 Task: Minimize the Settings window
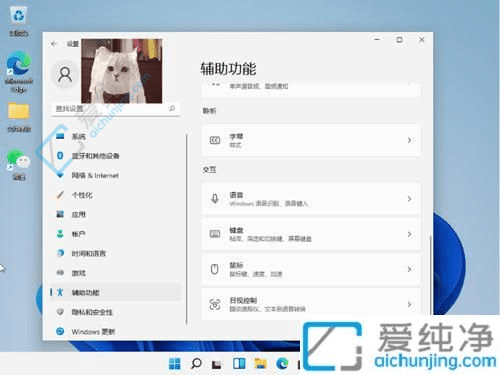[x=377, y=40]
